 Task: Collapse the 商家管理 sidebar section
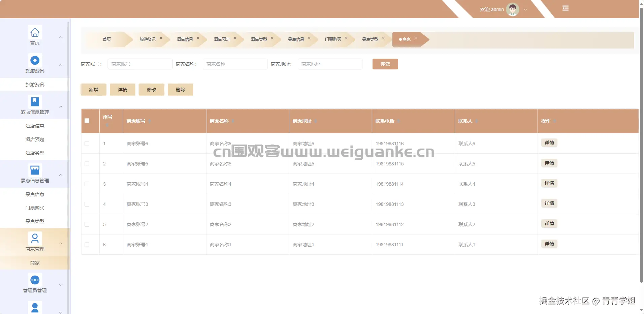click(x=61, y=243)
